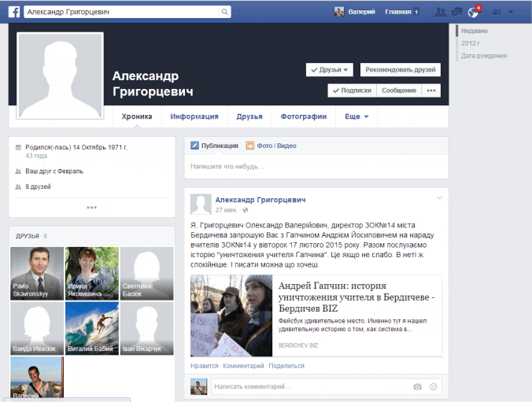Open BERDICHEV.BIZ source link
Image resolution: width=532 pixels, height=402 pixels.
(298, 345)
